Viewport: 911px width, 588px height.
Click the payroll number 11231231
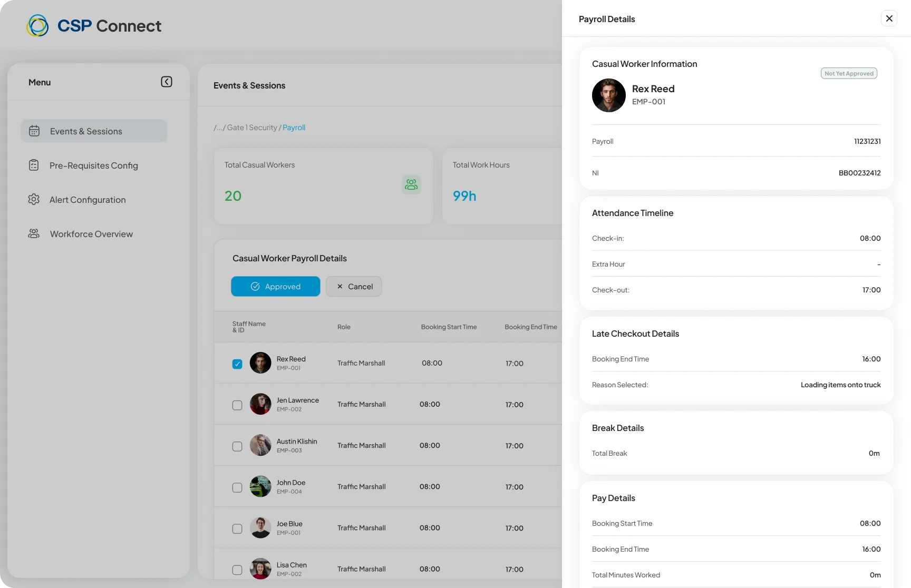click(867, 141)
